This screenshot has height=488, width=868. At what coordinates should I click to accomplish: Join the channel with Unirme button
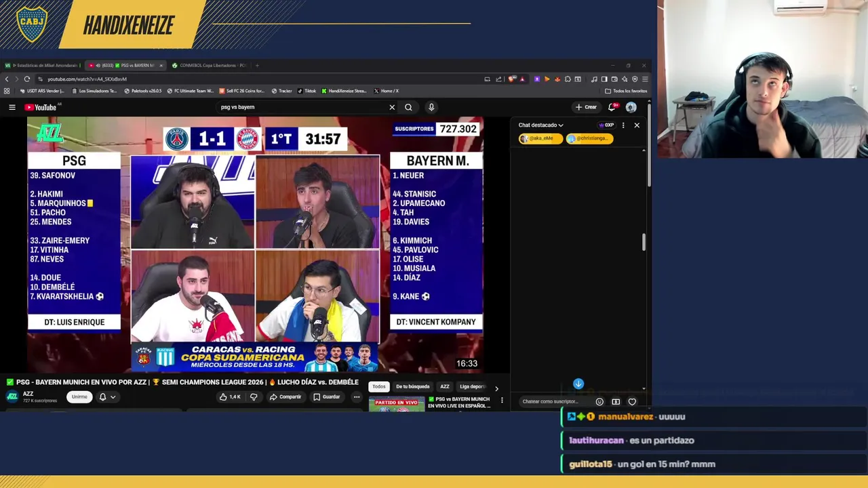[x=79, y=396]
